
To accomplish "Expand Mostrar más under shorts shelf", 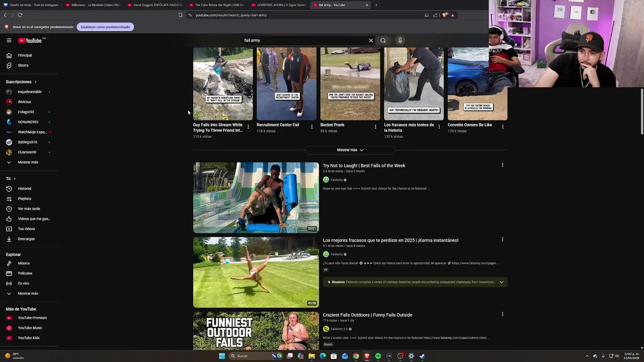I will (350, 150).
